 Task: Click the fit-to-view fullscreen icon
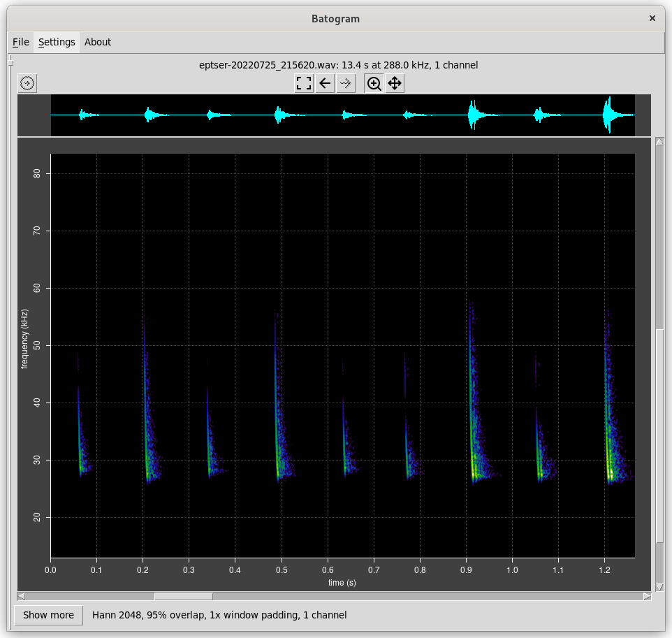click(x=304, y=84)
